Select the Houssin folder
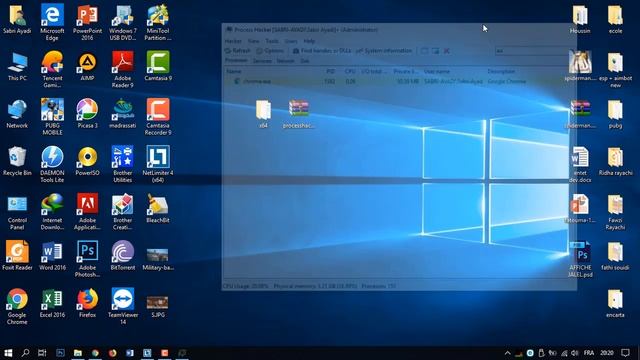This screenshot has height=360, width=640. [x=580, y=20]
